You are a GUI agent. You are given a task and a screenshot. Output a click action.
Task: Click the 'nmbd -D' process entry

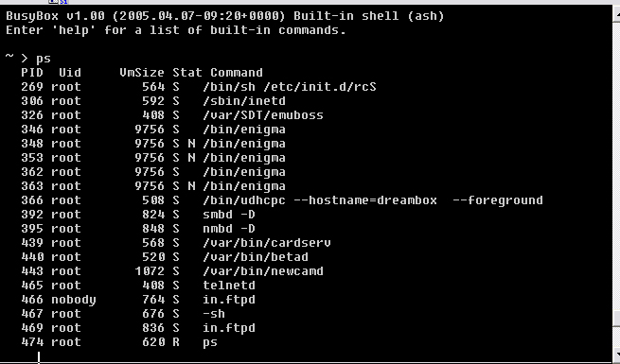pyautogui.click(x=229, y=229)
